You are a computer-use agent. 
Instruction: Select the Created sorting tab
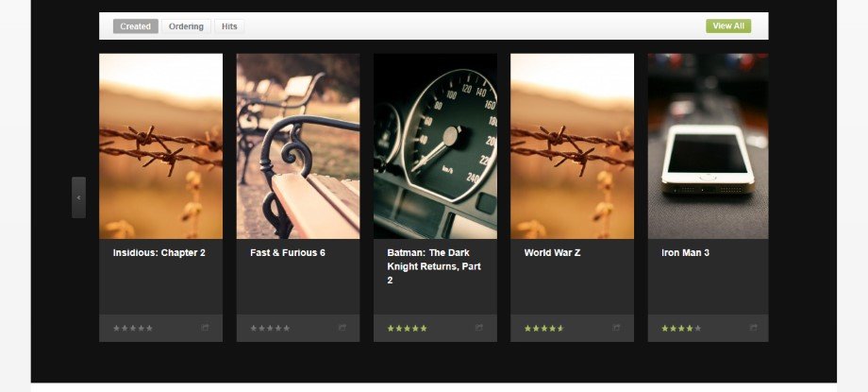tap(136, 26)
